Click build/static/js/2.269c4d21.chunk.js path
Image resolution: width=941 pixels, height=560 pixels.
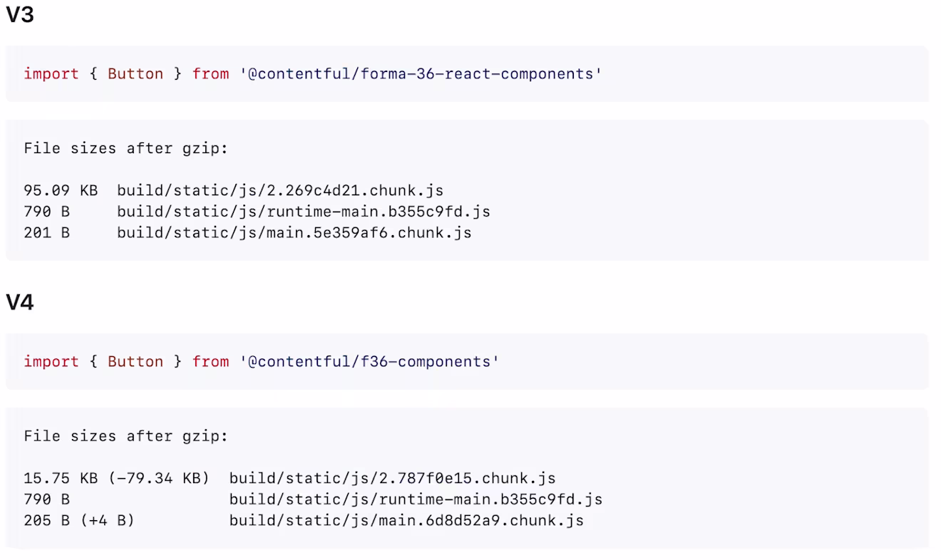[x=280, y=190]
